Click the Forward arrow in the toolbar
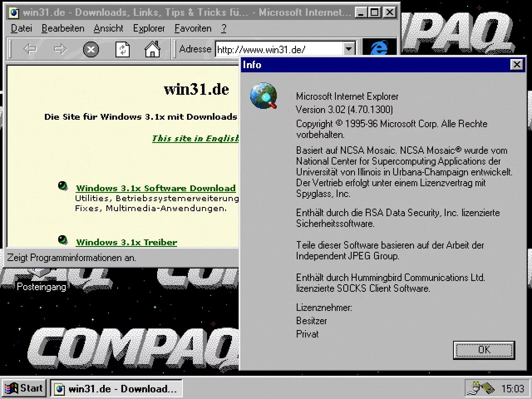532x399 pixels. (x=60, y=49)
